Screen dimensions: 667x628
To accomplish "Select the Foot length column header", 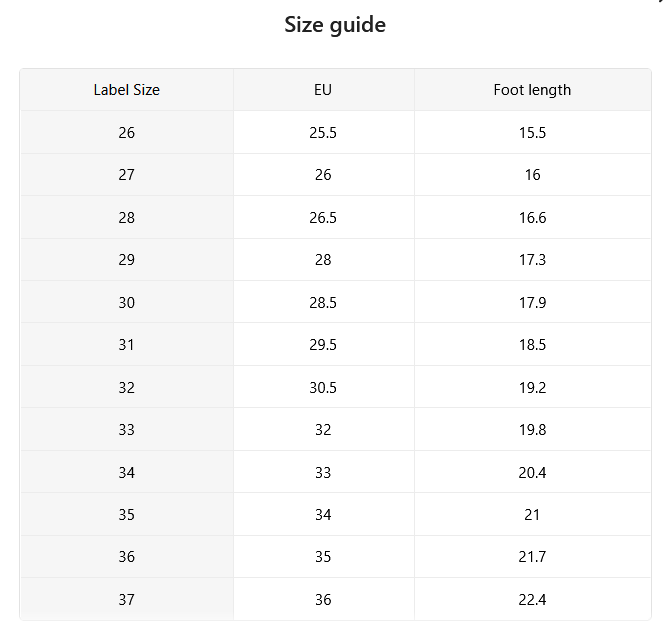I will [533, 90].
